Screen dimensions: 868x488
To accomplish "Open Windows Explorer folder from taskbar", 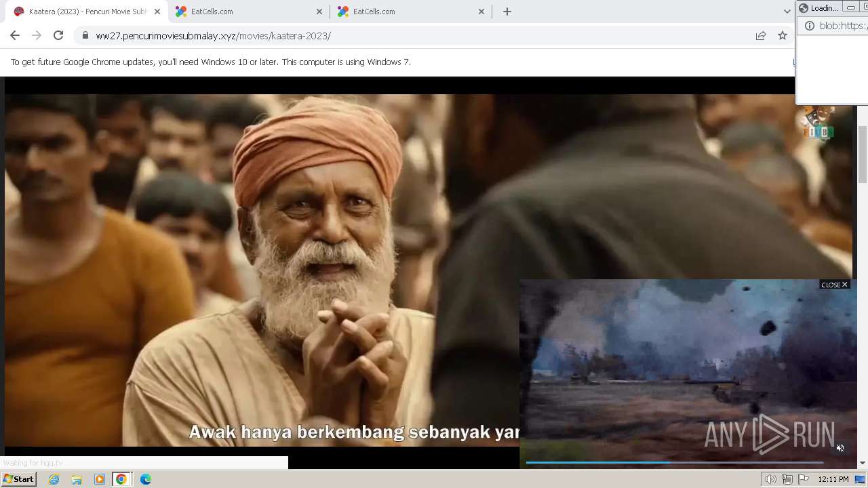I will tap(77, 479).
